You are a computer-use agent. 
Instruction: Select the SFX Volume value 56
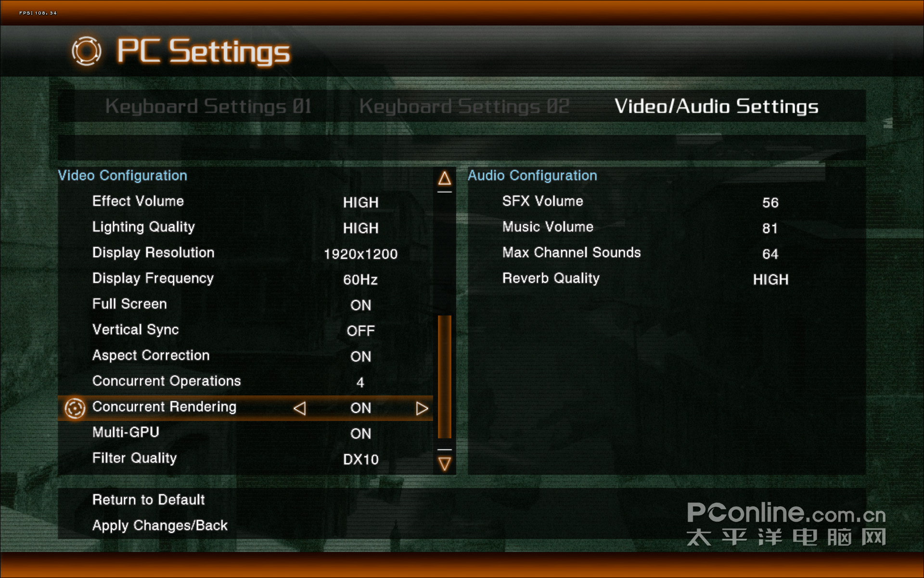(770, 203)
